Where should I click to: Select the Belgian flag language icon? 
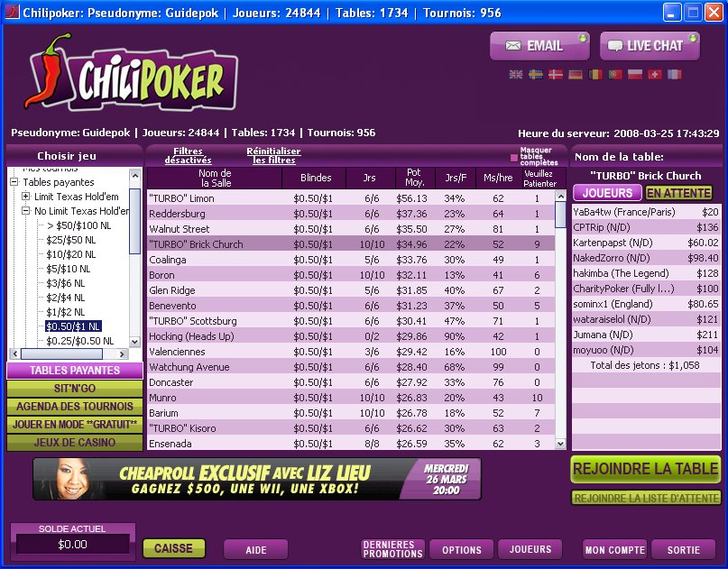(595, 74)
